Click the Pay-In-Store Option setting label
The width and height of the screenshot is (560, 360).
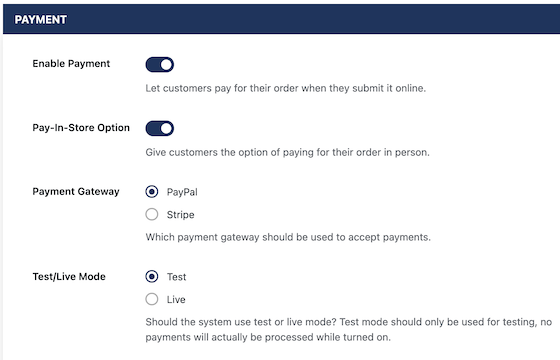(81, 128)
